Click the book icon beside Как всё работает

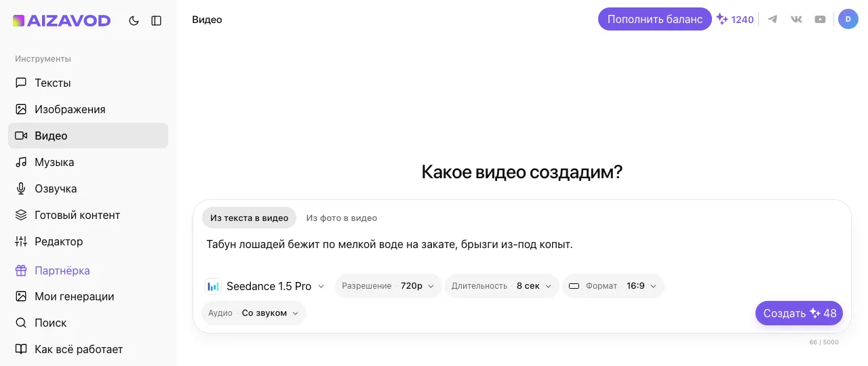(21, 349)
